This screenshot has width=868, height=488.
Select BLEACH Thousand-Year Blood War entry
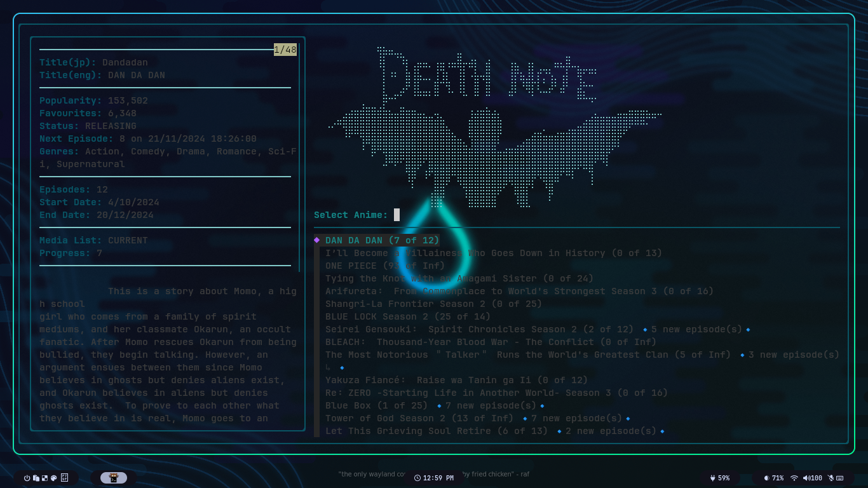[491, 342]
